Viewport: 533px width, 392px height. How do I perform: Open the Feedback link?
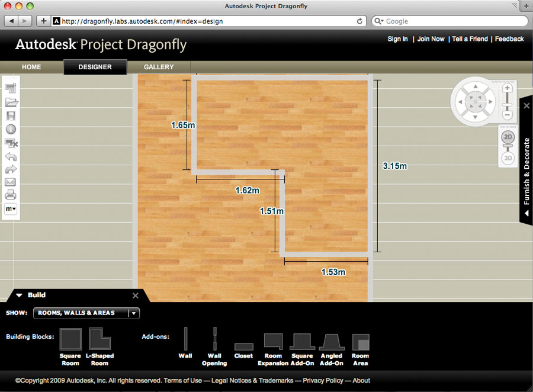pyautogui.click(x=509, y=39)
